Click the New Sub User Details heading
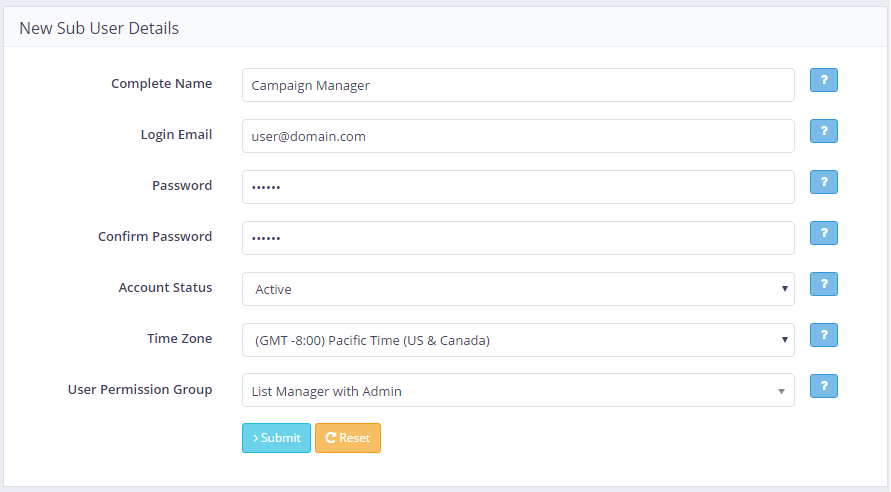 pos(99,28)
